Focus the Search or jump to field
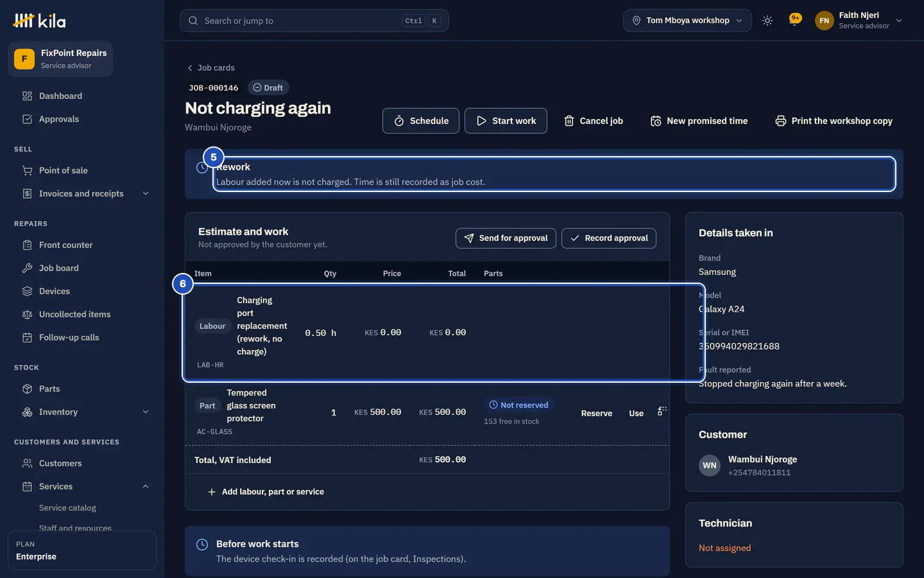 (x=314, y=21)
